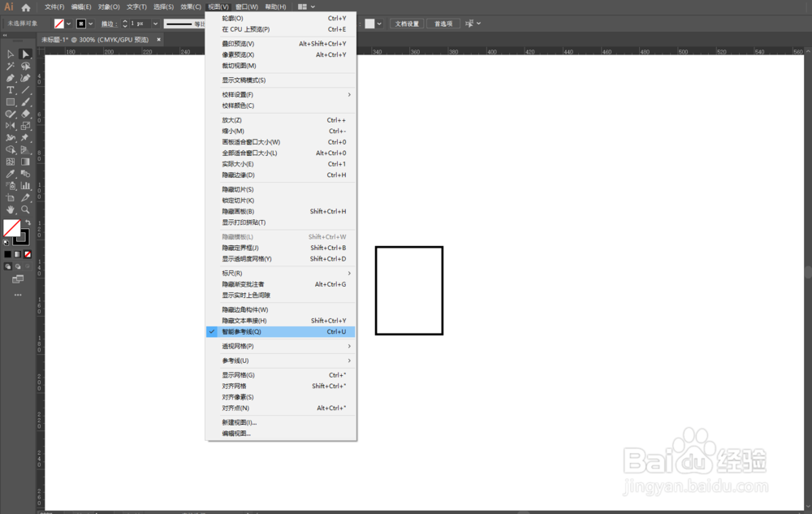Select the hollow-arrow Direct Selection tool
812x514 pixels.
[x=11, y=54]
